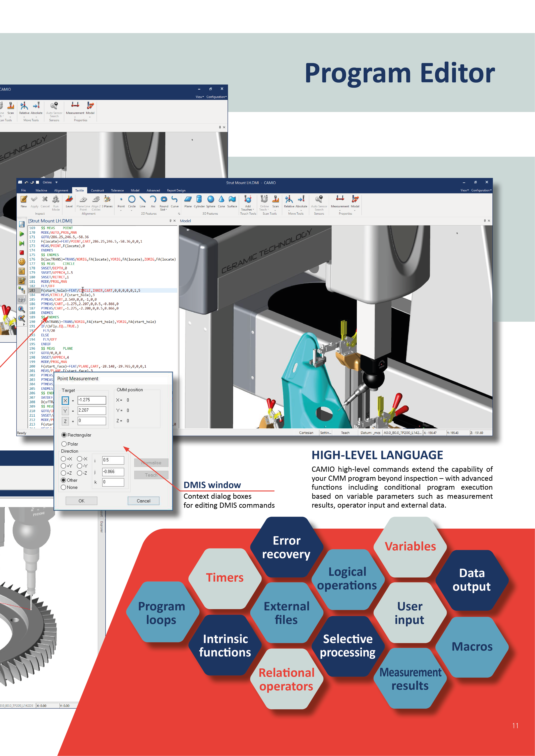
Task: Click the Y target axis button
Action: 65,411
